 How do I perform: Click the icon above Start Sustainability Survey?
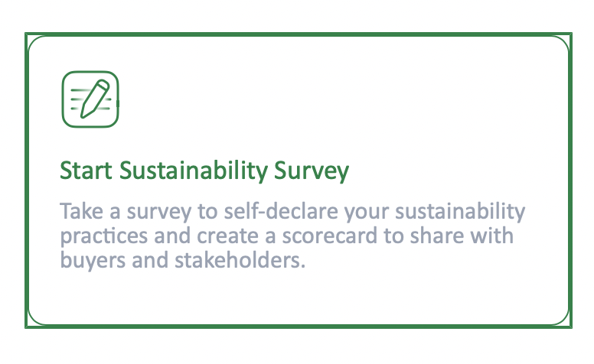(90, 99)
